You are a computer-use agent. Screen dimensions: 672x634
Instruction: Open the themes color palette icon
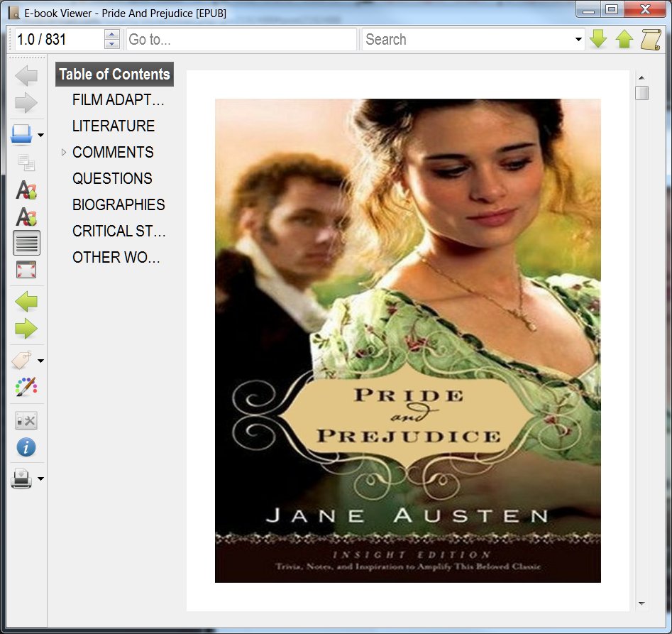tap(26, 387)
